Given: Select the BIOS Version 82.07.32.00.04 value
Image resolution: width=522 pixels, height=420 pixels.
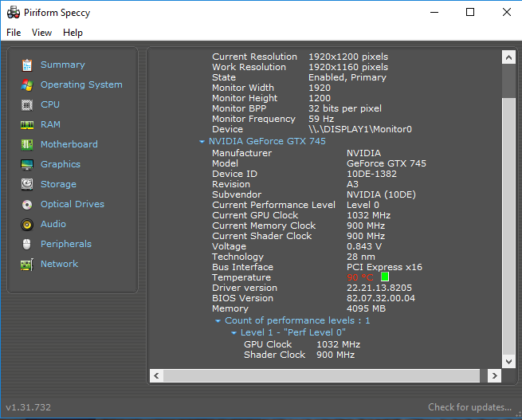Looking at the screenshot, I should pos(380,298).
